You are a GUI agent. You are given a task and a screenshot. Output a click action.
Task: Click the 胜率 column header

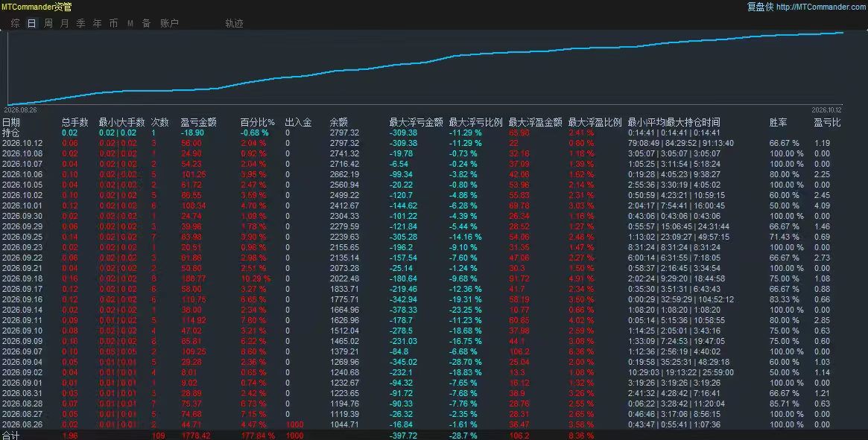778,122
